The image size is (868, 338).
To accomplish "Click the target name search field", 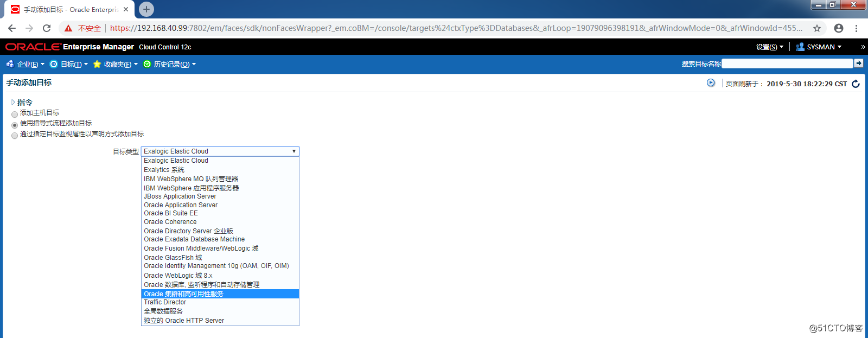I will (787, 63).
